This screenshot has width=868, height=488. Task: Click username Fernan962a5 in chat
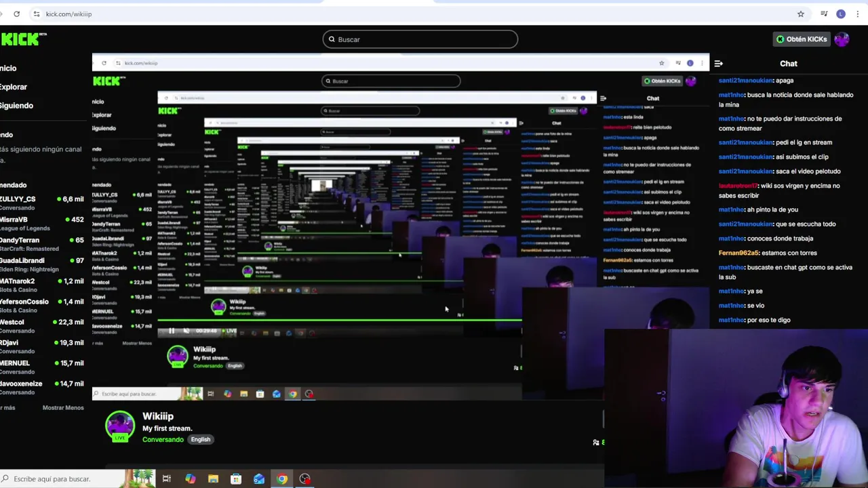pyautogui.click(x=738, y=253)
